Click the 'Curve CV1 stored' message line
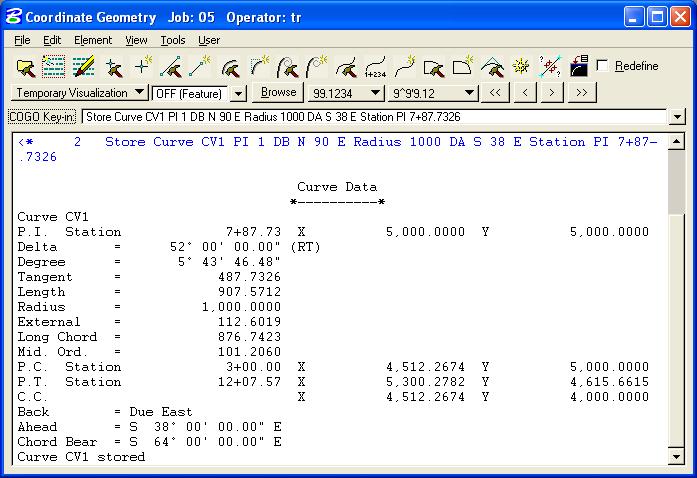Screen dimensions: 697x478 (x=81, y=457)
